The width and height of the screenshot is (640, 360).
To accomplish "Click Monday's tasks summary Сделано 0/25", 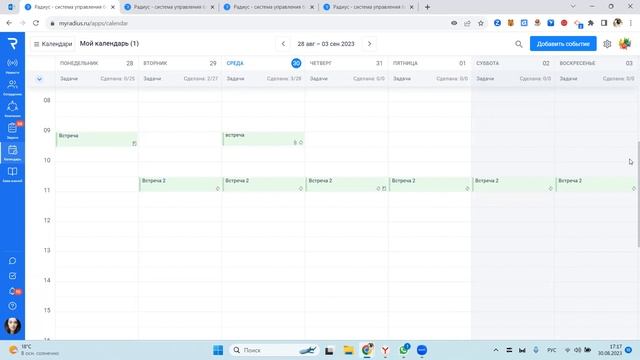I will click(x=117, y=78).
